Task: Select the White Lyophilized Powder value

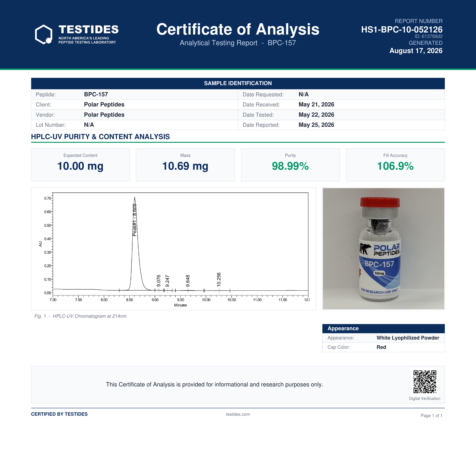Action: point(408,338)
